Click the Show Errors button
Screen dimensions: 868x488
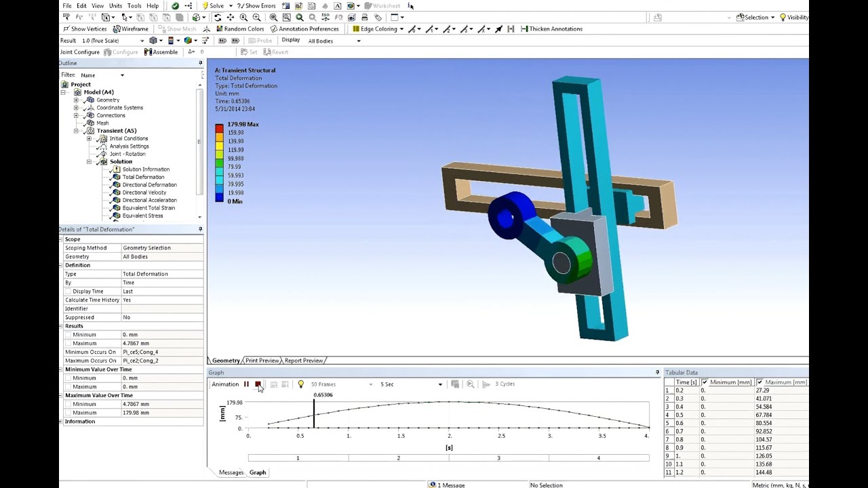(x=257, y=5)
